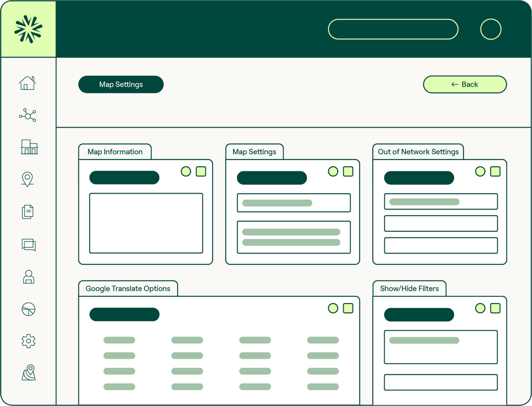Image resolution: width=532 pixels, height=406 pixels.
Task: Click inside the top search bar
Action: (x=393, y=29)
